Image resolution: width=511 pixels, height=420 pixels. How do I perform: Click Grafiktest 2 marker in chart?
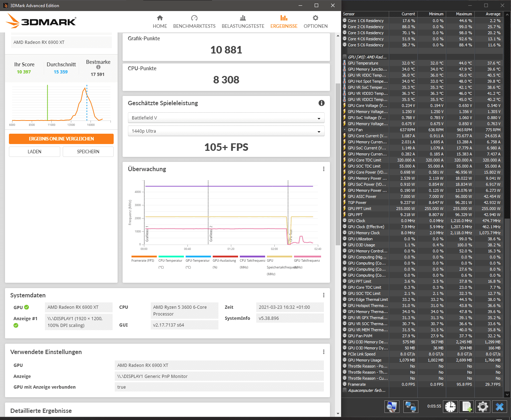pyautogui.click(x=211, y=234)
